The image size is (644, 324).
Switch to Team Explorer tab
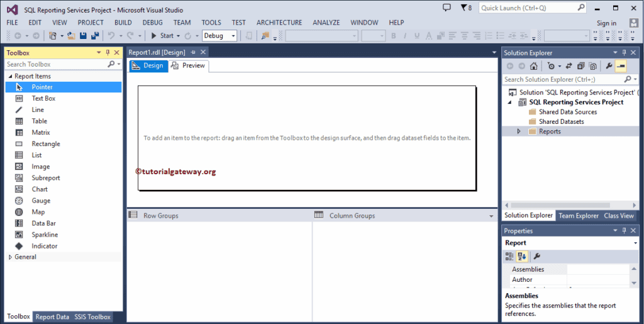(x=579, y=216)
